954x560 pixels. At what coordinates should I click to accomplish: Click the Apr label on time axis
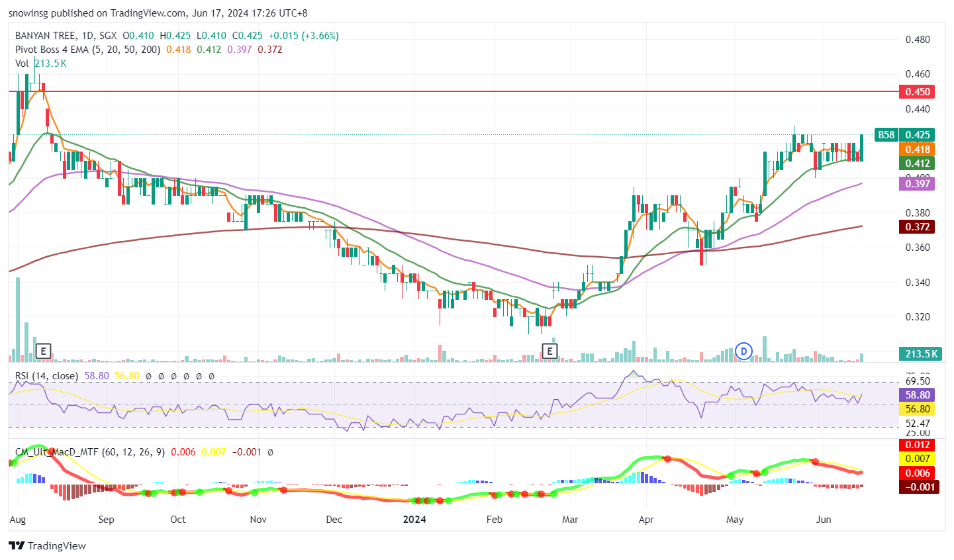point(646,520)
